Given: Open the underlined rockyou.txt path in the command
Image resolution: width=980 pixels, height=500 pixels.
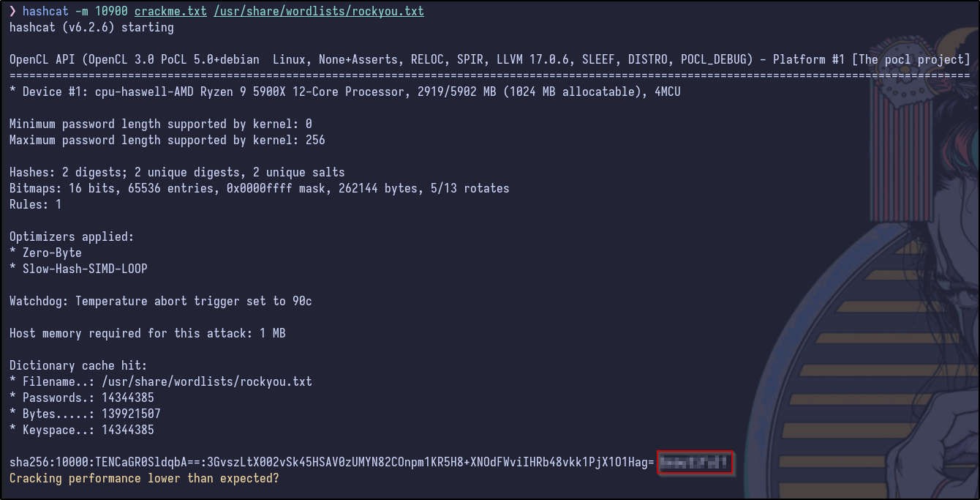Looking at the screenshot, I should click(x=319, y=12).
